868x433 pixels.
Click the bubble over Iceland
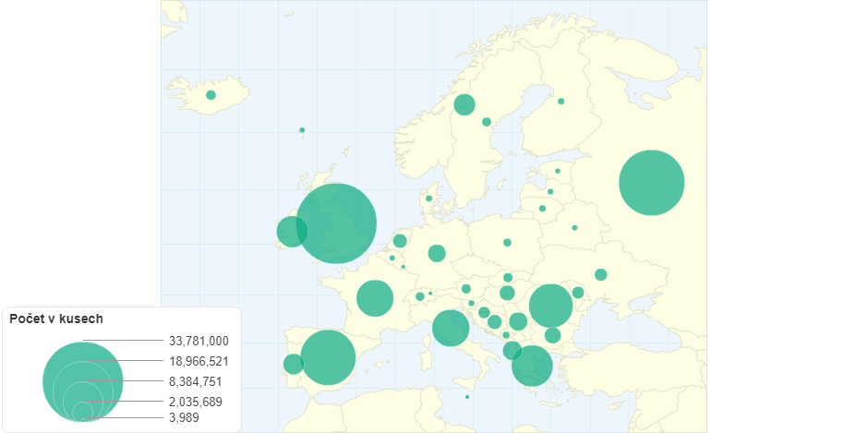click(211, 95)
